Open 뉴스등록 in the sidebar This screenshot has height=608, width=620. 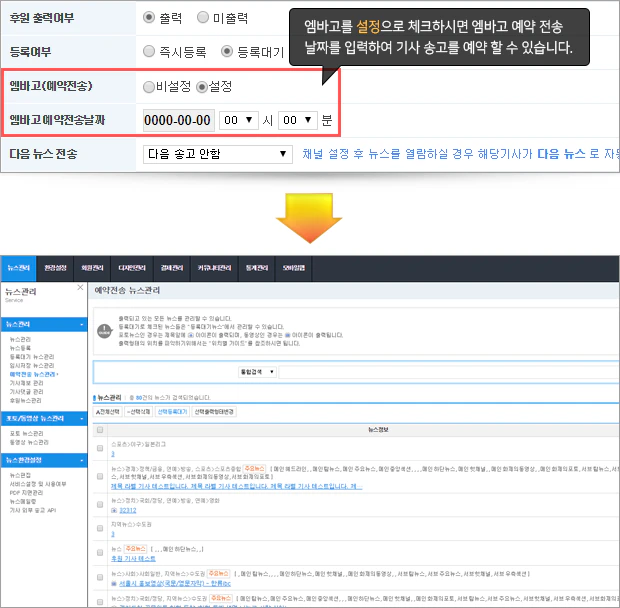pos(20,348)
